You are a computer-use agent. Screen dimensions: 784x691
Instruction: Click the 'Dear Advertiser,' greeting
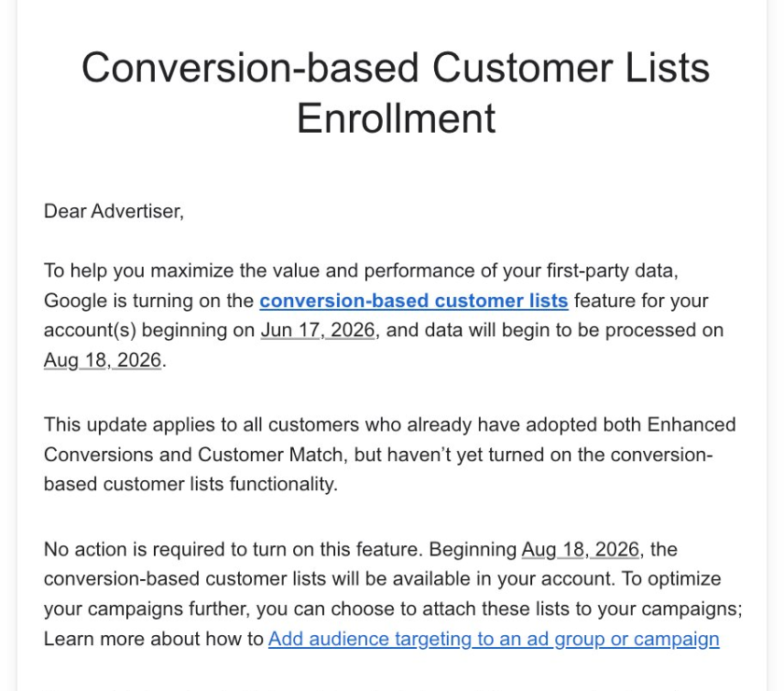tap(114, 211)
